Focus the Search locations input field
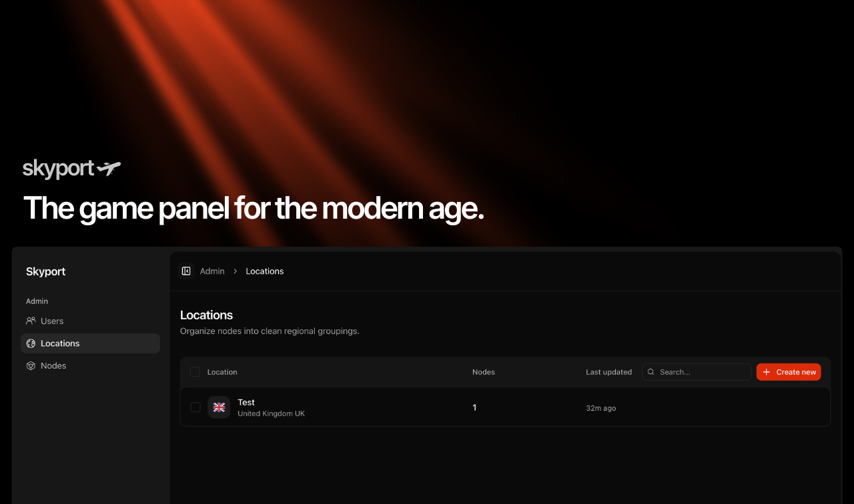The image size is (854, 504). (x=697, y=372)
